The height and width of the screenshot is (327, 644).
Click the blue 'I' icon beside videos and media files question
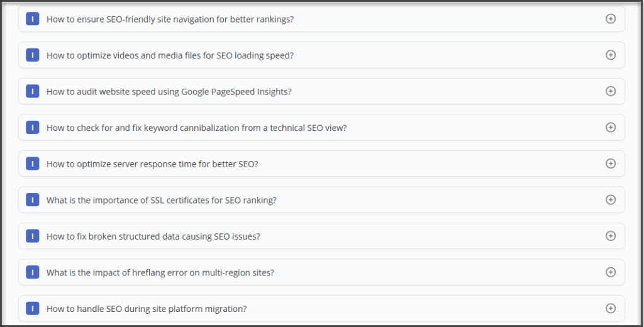click(32, 55)
